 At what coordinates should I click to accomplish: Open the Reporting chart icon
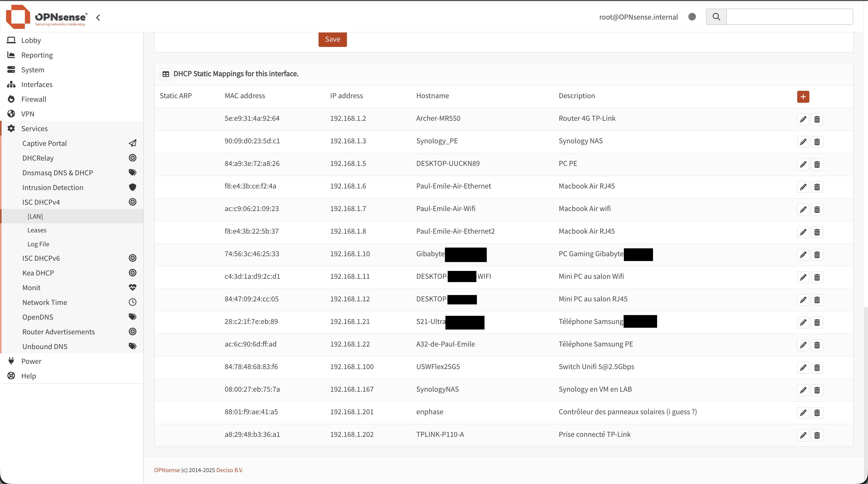[11, 55]
